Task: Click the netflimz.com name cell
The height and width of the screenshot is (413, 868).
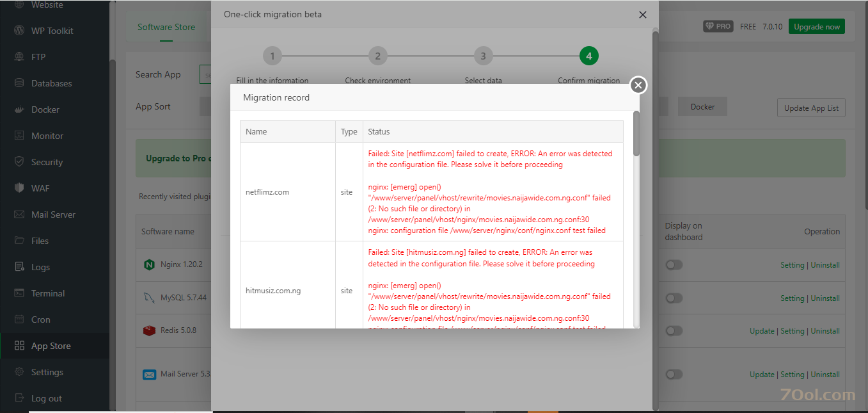Action: [x=288, y=192]
